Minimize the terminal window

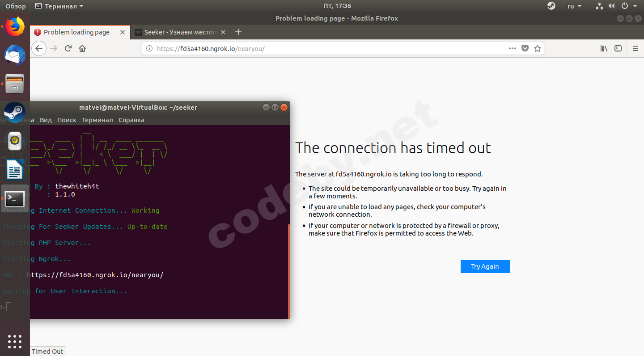coord(266,107)
